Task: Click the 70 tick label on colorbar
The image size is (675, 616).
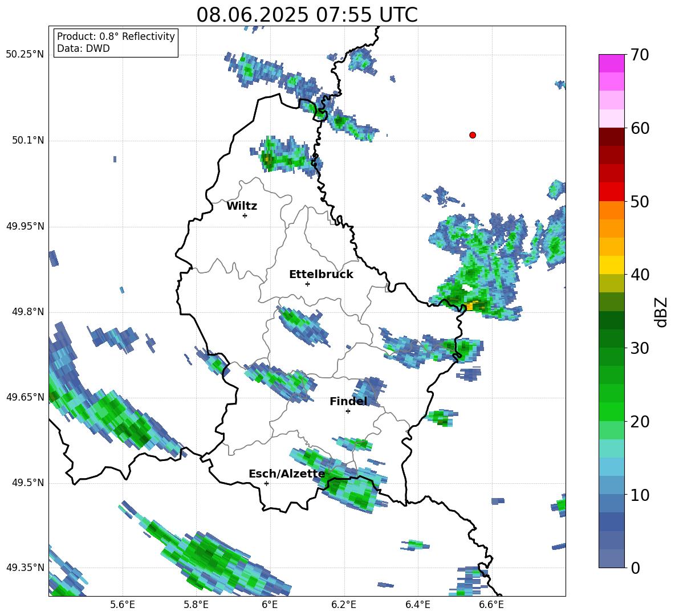Action: pos(640,55)
